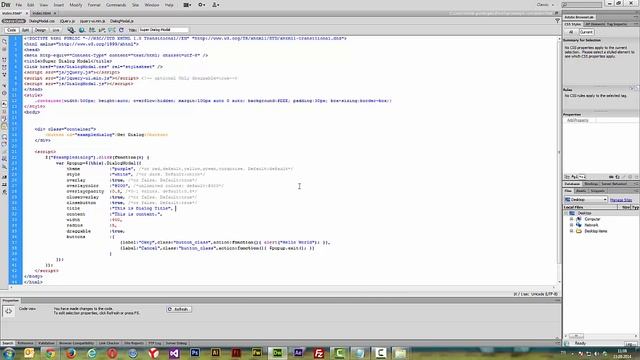The image size is (640, 360).
Task: Click the Refresh design view icon
Action: point(121,30)
